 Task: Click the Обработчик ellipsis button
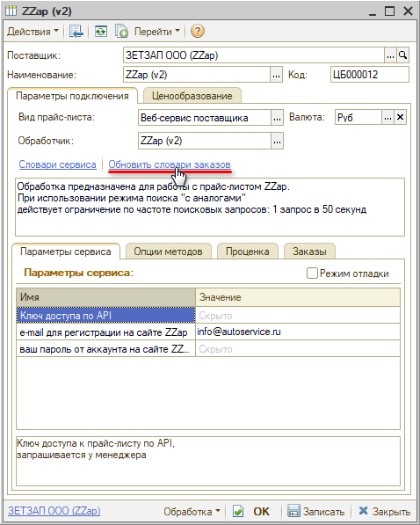pos(277,141)
